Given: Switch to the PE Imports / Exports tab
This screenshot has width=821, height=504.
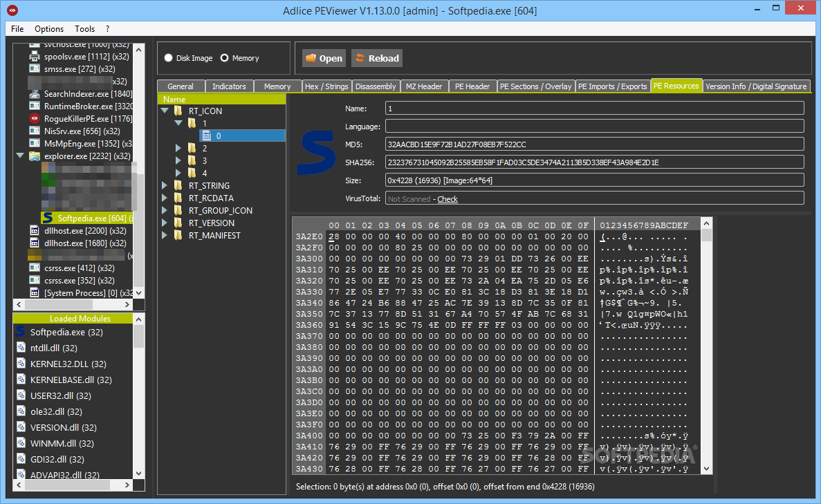Looking at the screenshot, I should coord(613,86).
